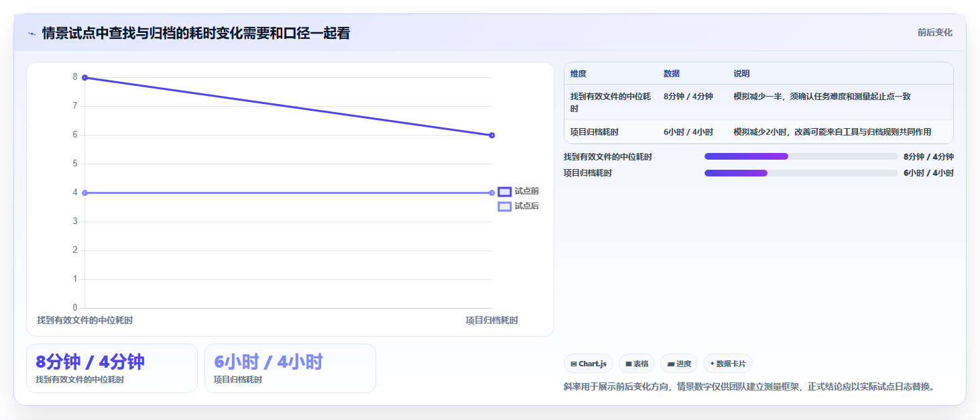Click the sparkle icon in 数据卡片 chip
The width and height of the screenshot is (980, 420).
(x=712, y=364)
